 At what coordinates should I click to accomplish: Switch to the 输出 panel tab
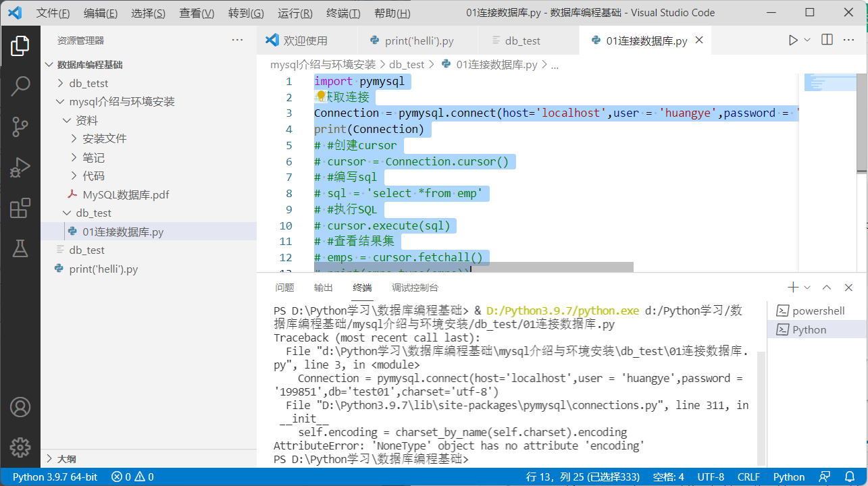[324, 288]
